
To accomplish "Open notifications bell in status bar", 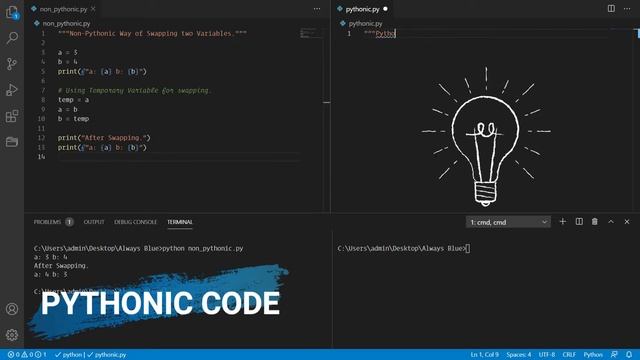I will pos(629,355).
